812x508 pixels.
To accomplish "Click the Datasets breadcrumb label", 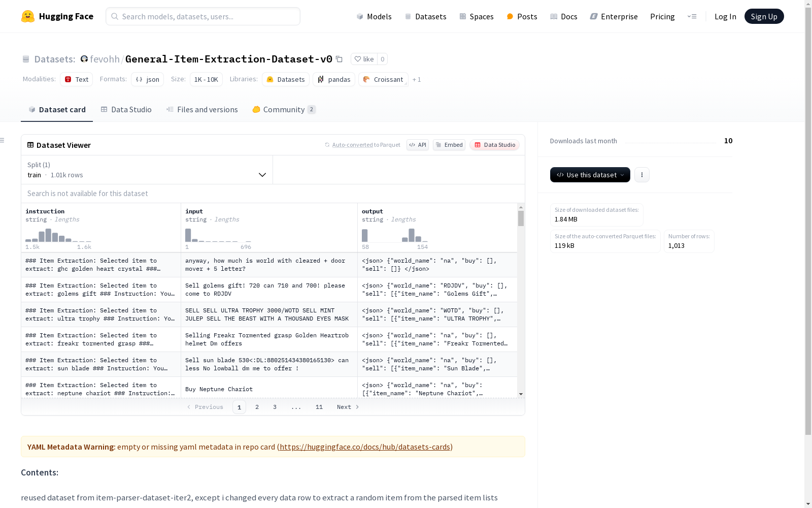I will click(x=54, y=59).
